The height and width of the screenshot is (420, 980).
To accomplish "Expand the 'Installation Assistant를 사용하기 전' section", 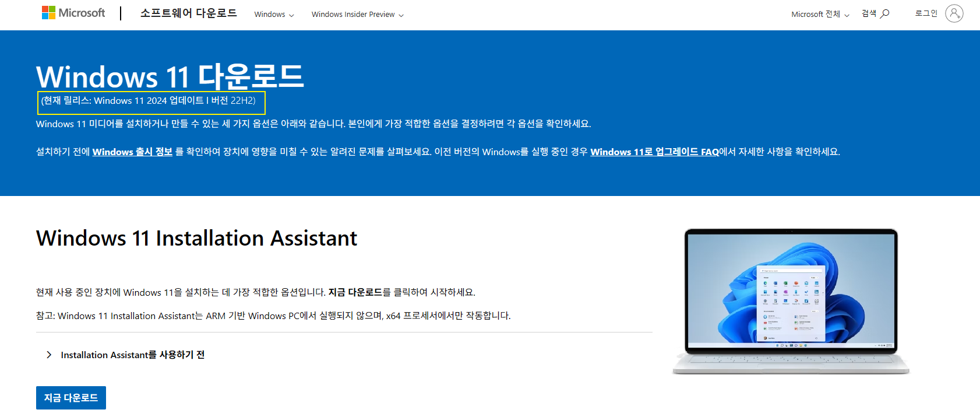I will pos(125,355).
